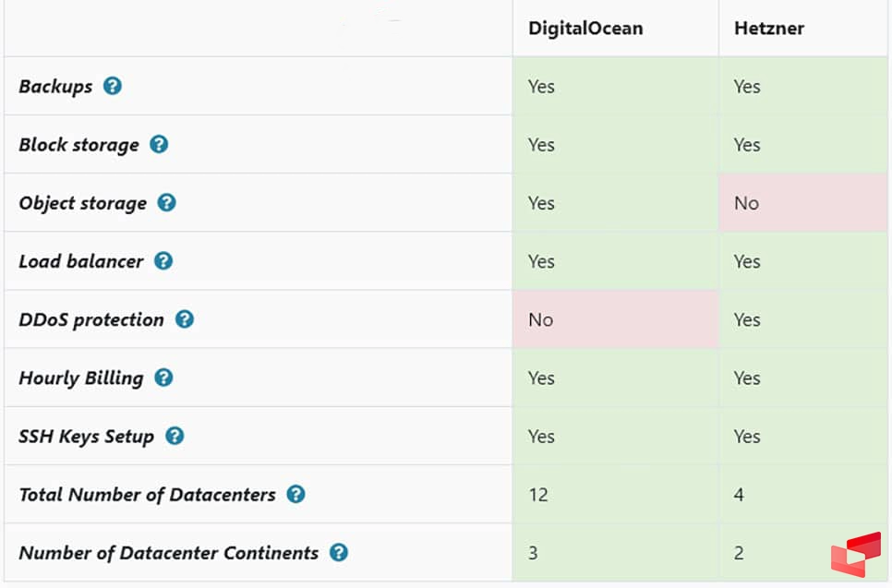Select the Backups row label
The image size is (892, 588).
(55, 87)
